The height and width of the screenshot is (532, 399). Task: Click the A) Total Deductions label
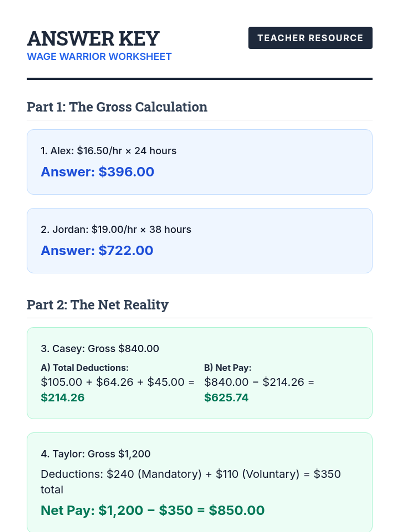(84, 368)
